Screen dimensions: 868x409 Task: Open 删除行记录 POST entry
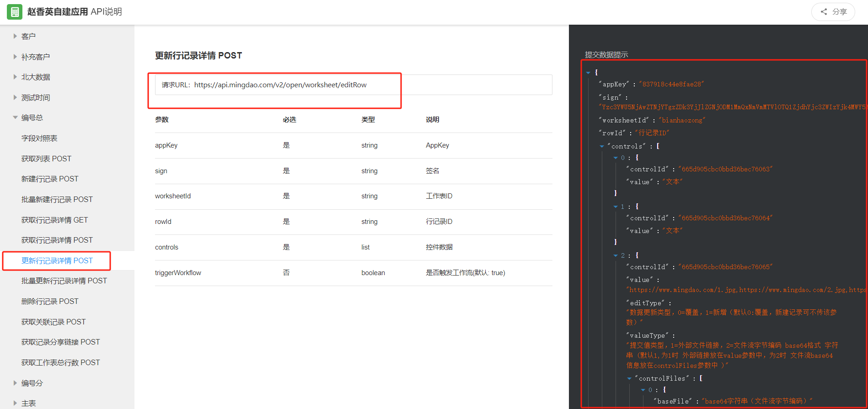50,302
